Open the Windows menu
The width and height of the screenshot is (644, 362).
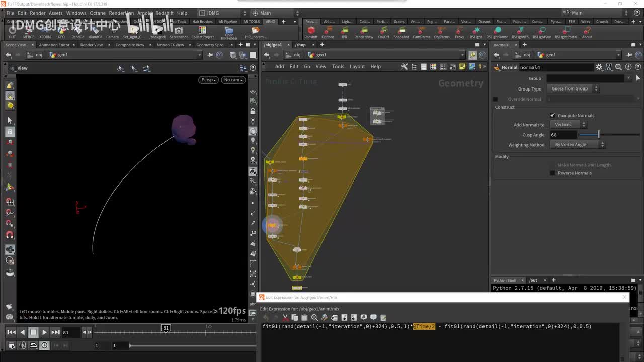(x=76, y=13)
